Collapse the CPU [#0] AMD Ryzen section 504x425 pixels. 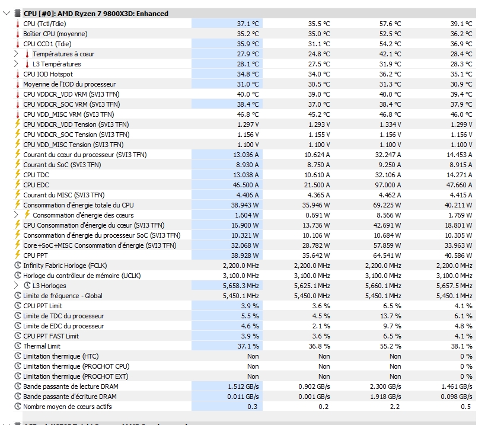(x=7, y=14)
